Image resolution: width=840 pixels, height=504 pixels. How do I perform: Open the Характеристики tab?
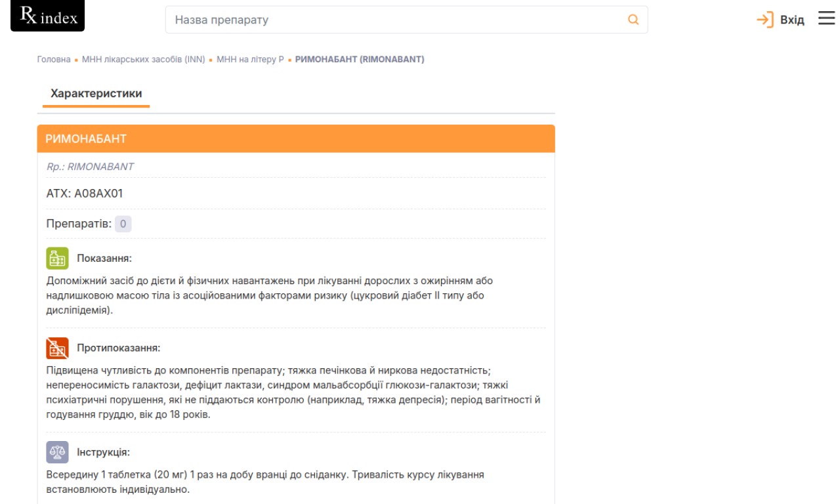coord(96,93)
